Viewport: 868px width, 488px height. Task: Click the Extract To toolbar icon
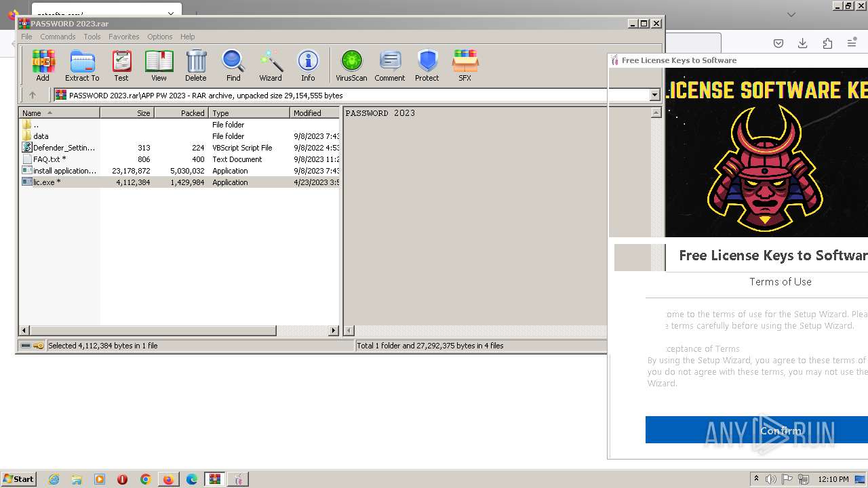82,66
